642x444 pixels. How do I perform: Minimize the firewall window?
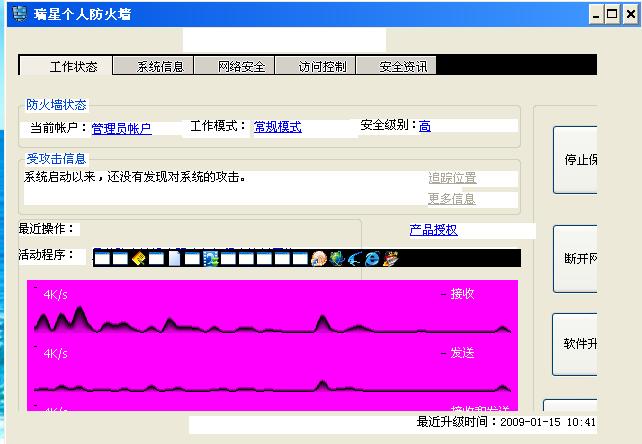(x=596, y=15)
